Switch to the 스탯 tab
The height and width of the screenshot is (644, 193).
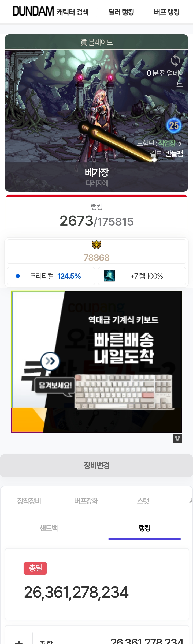point(143,501)
